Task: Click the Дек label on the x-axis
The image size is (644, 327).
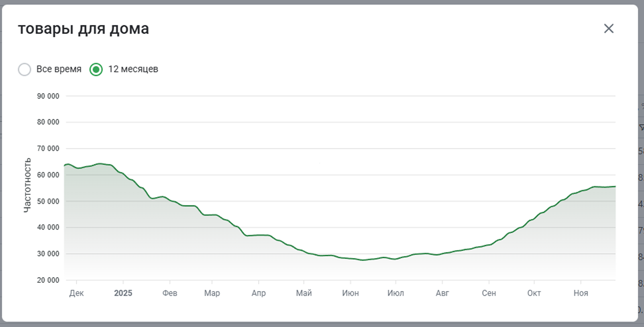Action: pos(77,293)
